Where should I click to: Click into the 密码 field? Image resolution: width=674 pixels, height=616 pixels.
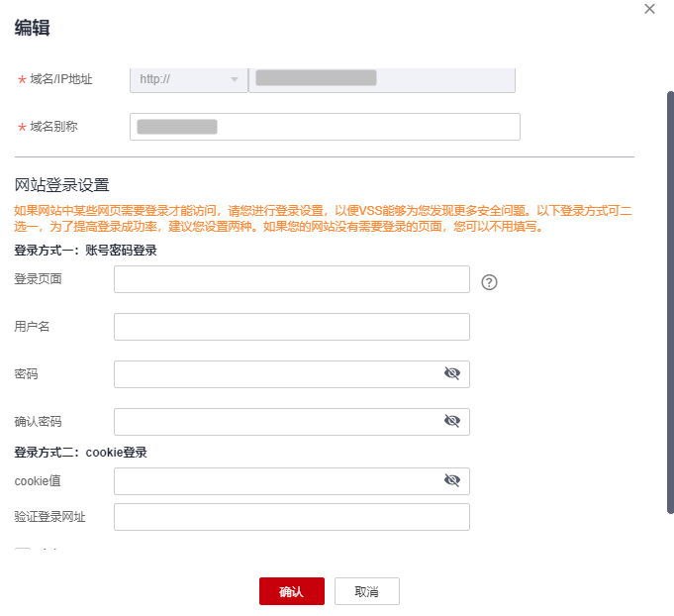click(277, 374)
